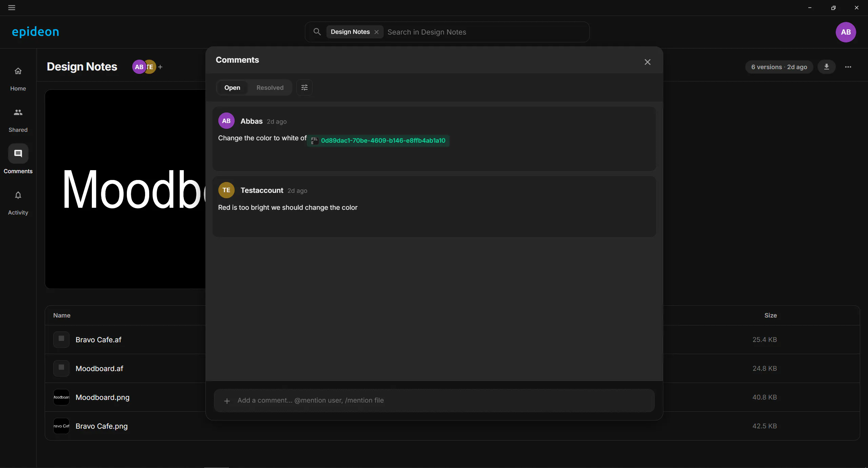This screenshot has height=468, width=868.
Task: Open Bravo Cafe.png thumbnail
Action: click(x=61, y=426)
